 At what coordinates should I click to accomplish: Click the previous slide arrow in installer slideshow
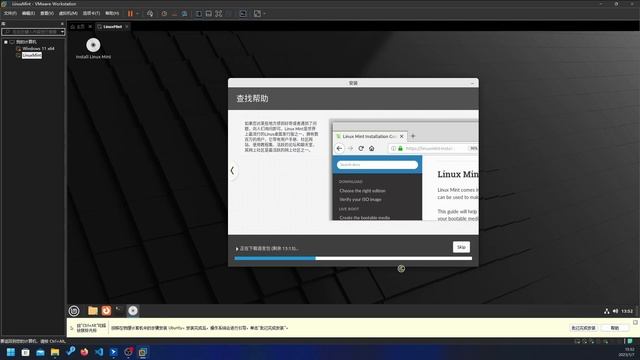pyautogui.click(x=233, y=171)
